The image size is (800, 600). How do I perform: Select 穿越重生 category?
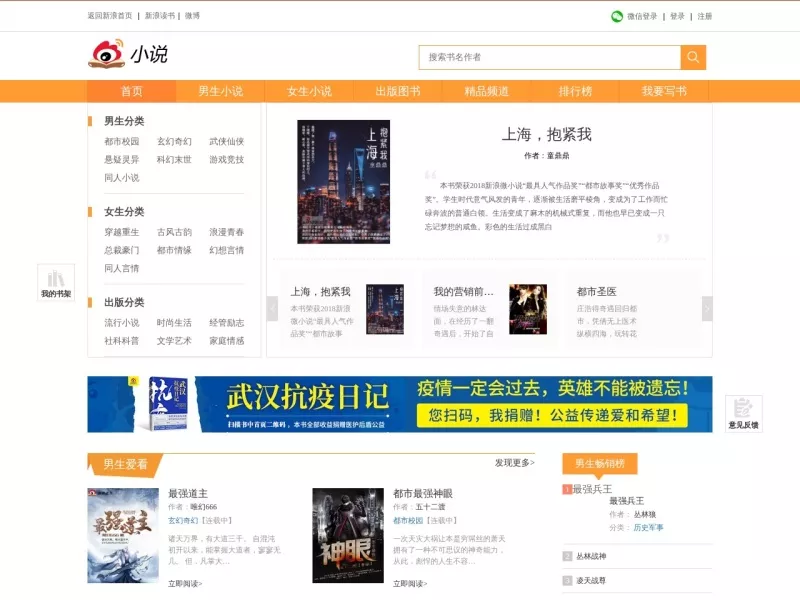coord(121,232)
